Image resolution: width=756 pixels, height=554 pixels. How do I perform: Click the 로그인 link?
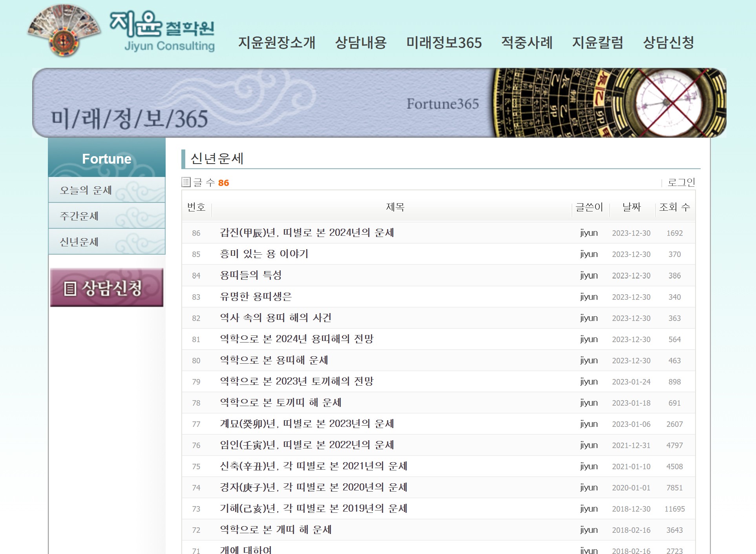click(681, 182)
